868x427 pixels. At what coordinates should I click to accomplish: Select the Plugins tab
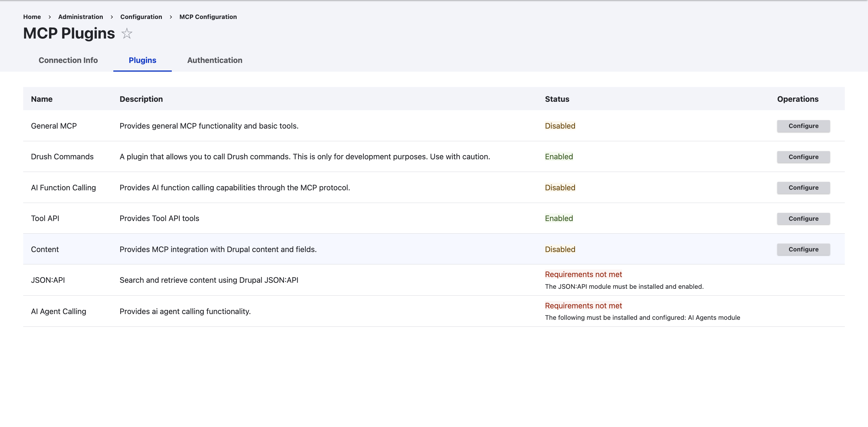[142, 60]
